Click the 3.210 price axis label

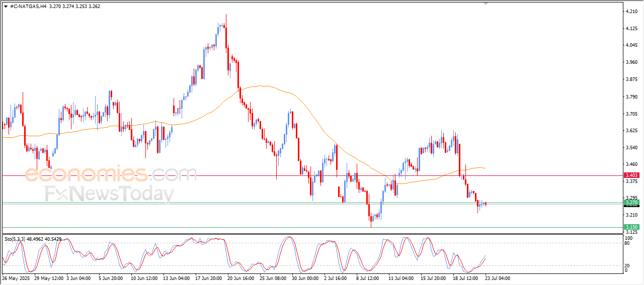[x=632, y=215]
